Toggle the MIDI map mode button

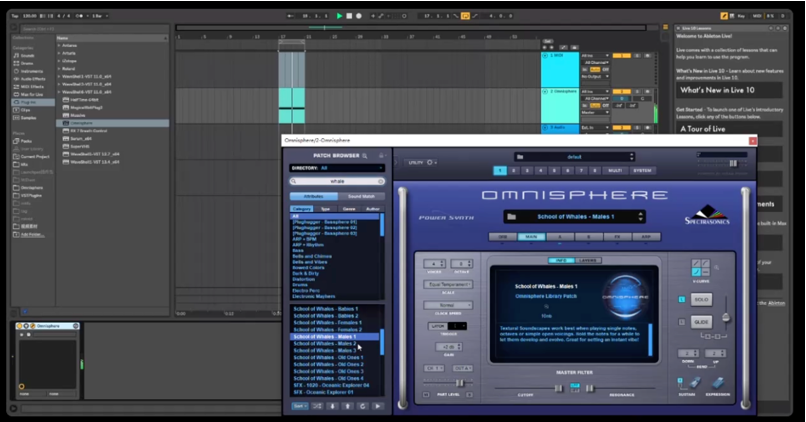[x=757, y=16]
